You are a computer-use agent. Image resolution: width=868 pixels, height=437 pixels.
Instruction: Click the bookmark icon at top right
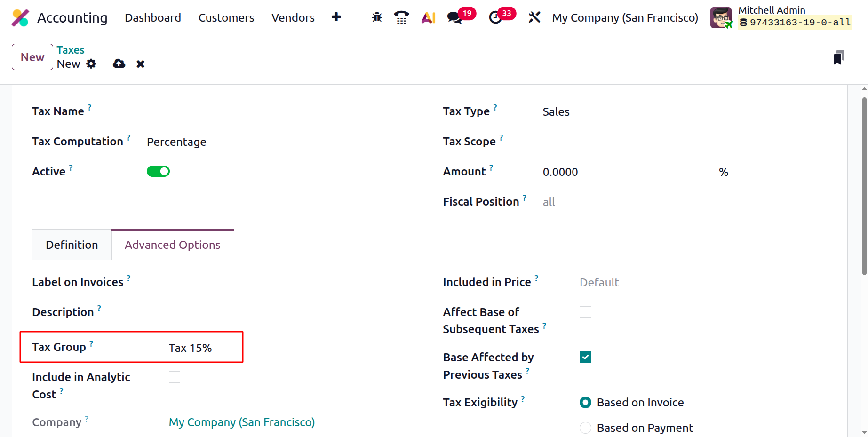pos(838,57)
